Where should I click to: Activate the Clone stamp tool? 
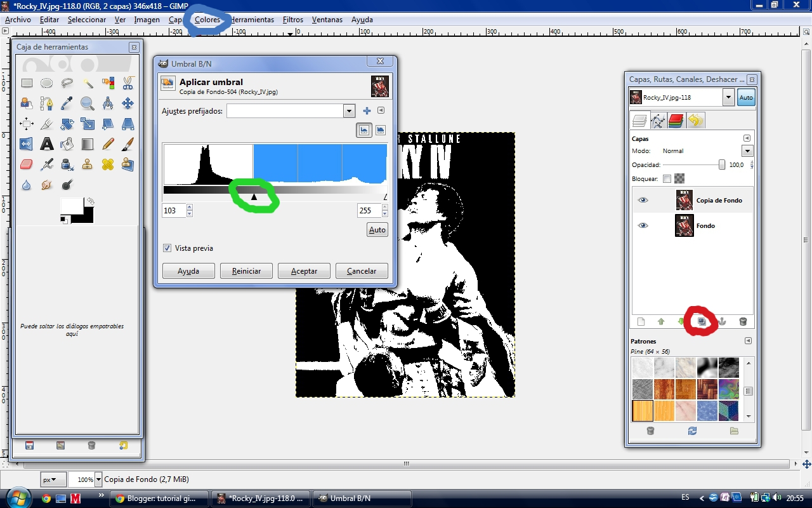point(88,164)
